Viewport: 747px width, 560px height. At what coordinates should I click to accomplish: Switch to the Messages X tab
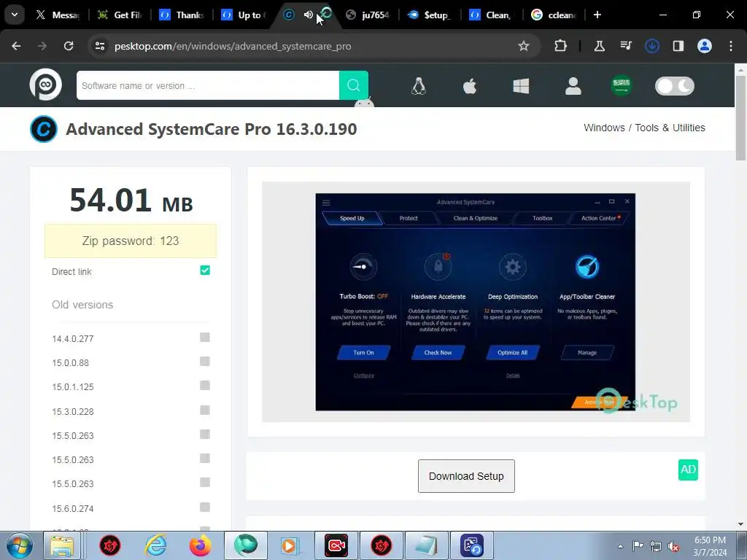pos(58,15)
